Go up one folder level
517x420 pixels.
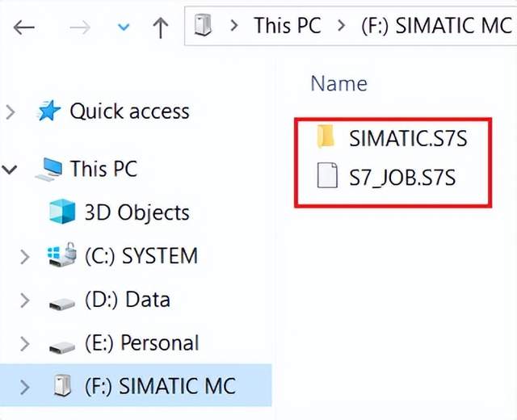(x=160, y=27)
